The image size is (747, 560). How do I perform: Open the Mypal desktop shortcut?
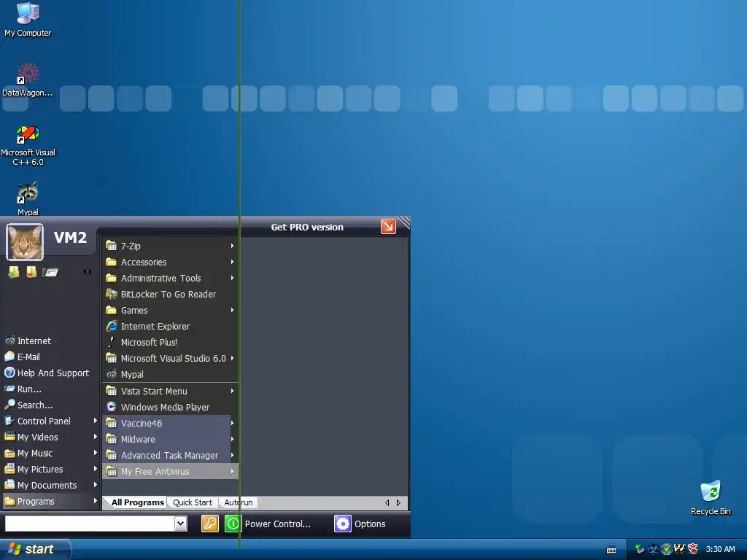coord(28,198)
